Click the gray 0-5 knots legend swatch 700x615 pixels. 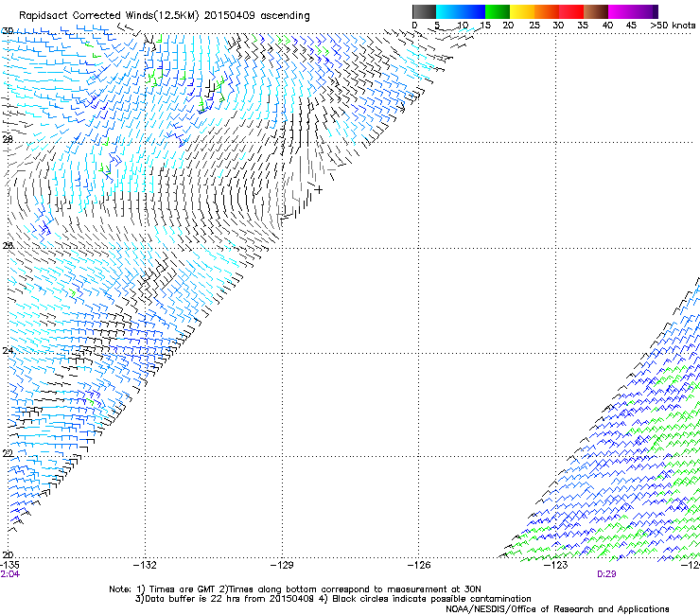pyautogui.click(x=424, y=11)
